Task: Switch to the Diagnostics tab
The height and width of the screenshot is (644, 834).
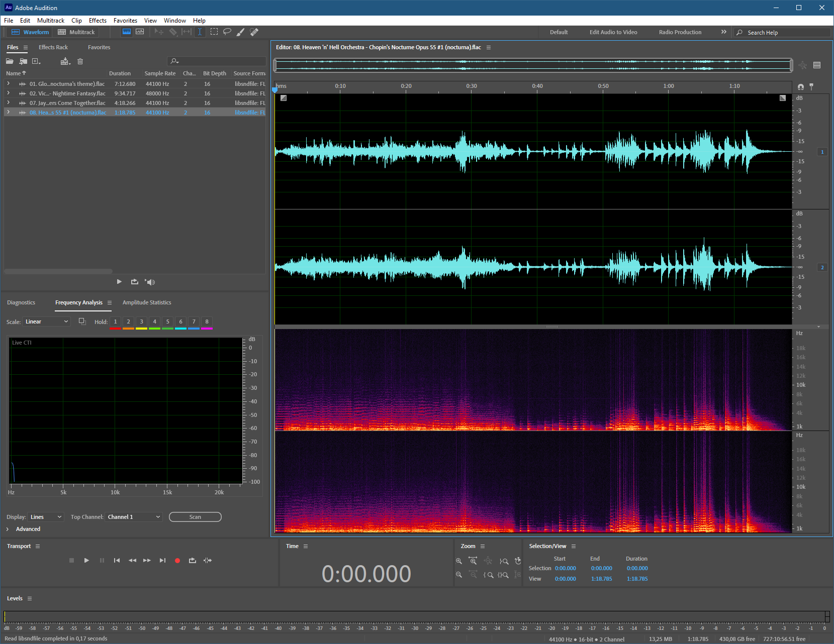Action: 21,302
